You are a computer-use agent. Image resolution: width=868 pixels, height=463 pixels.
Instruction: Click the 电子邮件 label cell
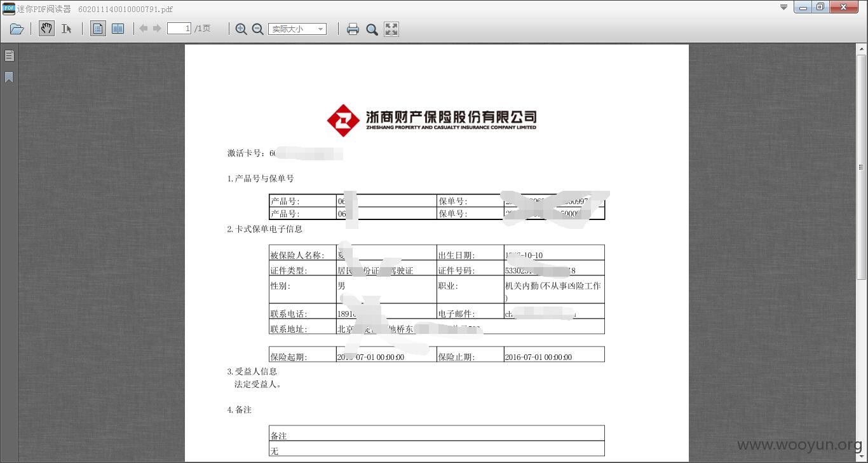point(470,311)
